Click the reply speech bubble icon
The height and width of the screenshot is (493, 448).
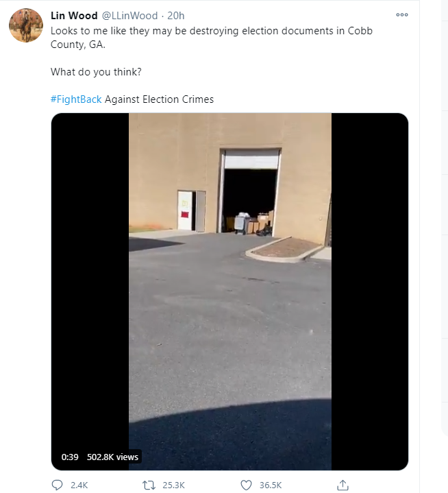click(57, 485)
